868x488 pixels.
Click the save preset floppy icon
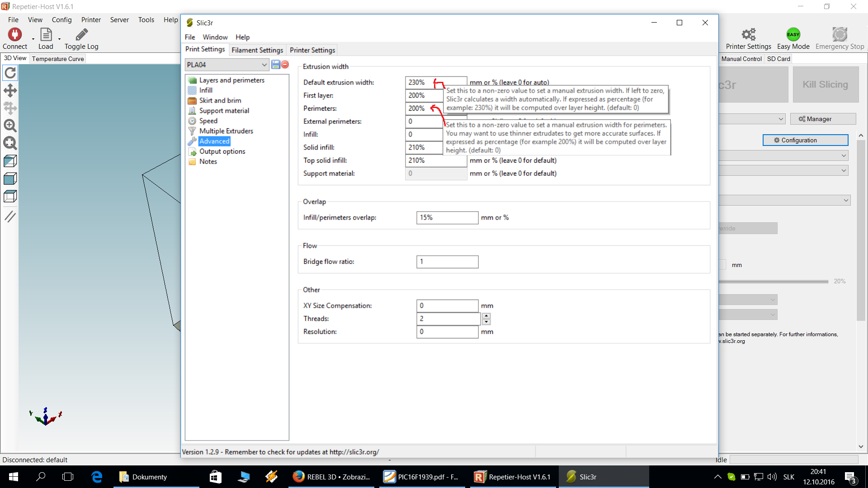click(x=276, y=65)
